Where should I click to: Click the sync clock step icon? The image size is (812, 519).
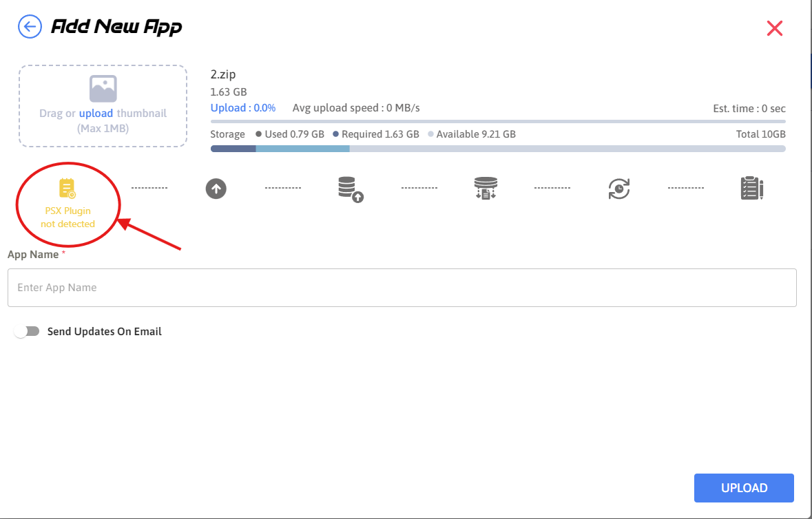(x=618, y=189)
